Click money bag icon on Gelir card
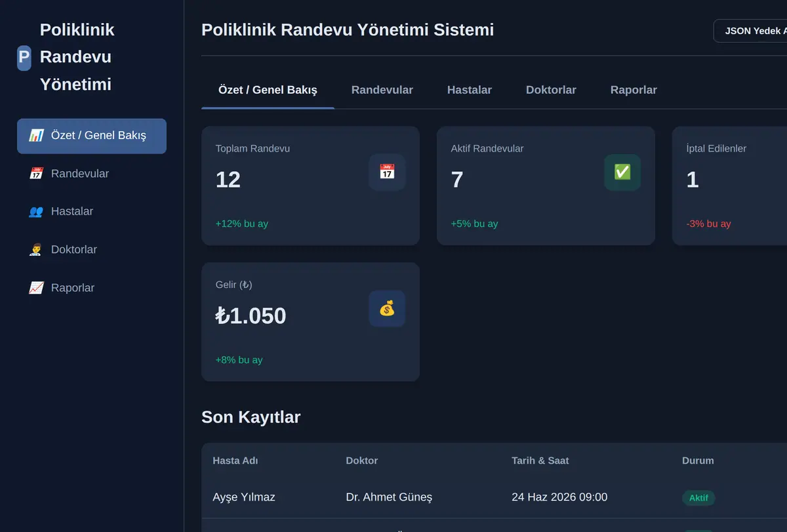Image resolution: width=787 pixels, height=532 pixels. [387, 309]
